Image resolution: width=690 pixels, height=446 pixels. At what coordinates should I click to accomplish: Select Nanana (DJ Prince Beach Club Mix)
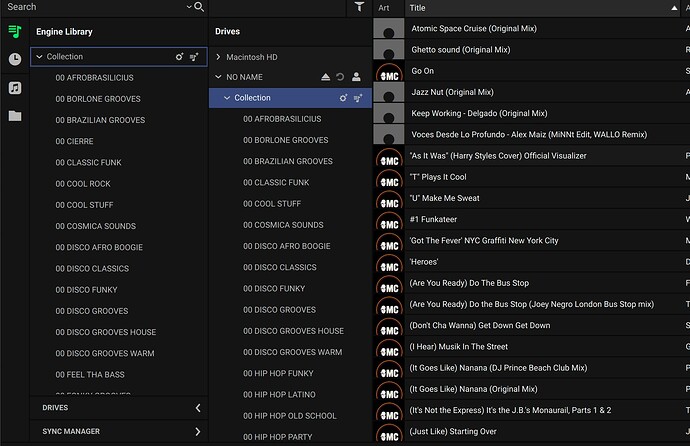tap(498, 368)
